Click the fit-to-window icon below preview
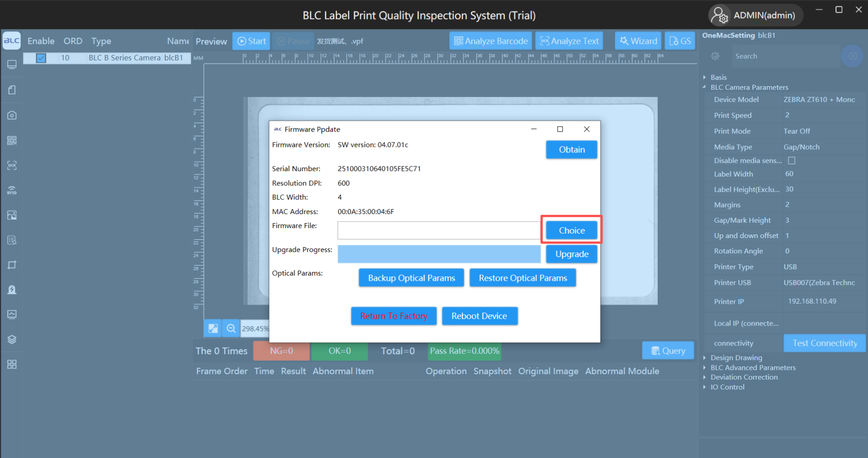The height and width of the screenshot is (458, 868). coord(213,328)
